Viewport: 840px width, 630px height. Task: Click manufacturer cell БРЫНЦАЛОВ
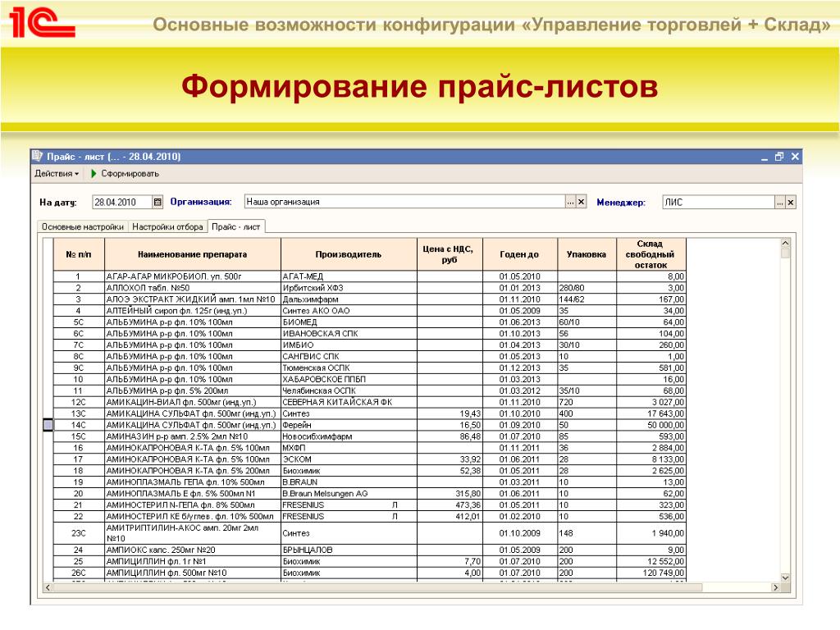point(349,550)
